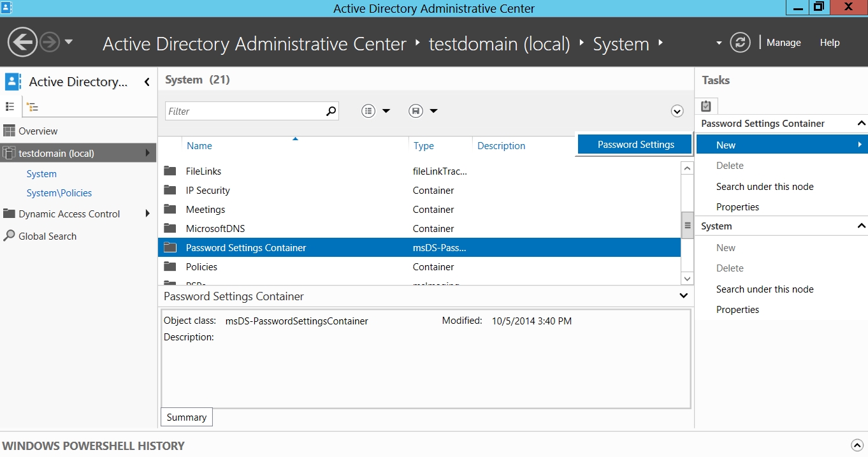Open the Manage menu
This screenshot has width=868, height=457.
tap(783, 43)
